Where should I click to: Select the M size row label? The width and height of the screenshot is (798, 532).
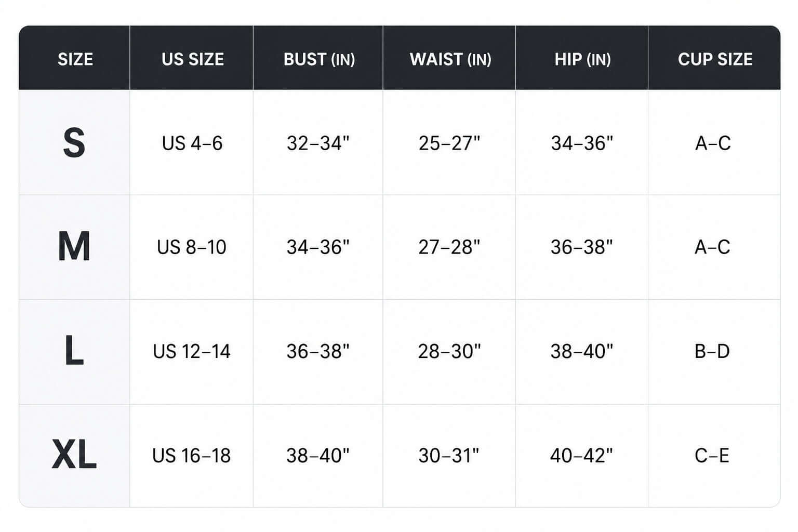(x=74, y=247)
